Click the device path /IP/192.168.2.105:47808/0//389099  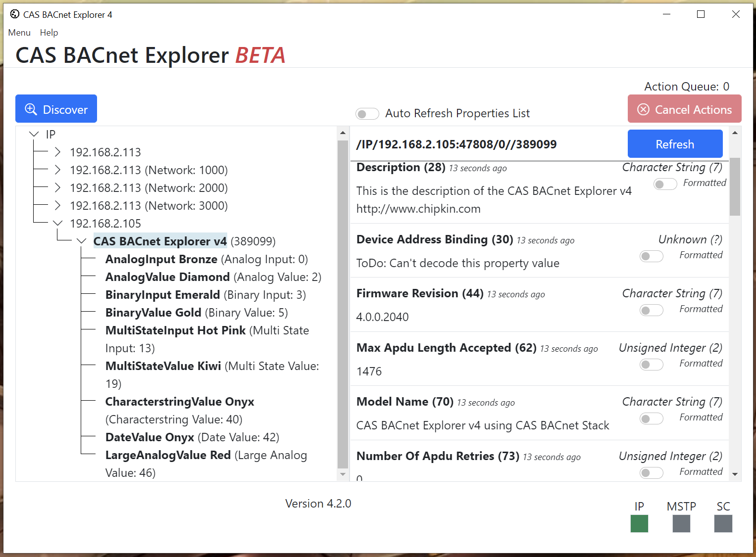coord(456,144)
